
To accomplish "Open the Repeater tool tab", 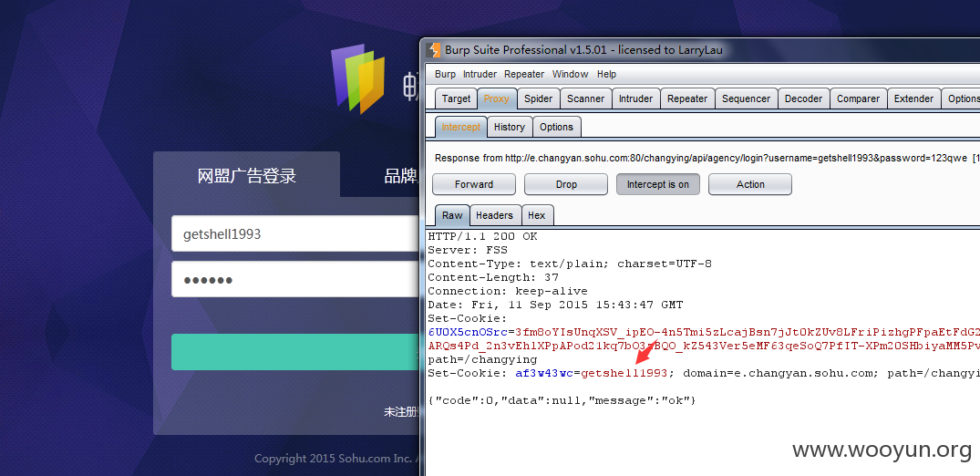I will point(687,98).
